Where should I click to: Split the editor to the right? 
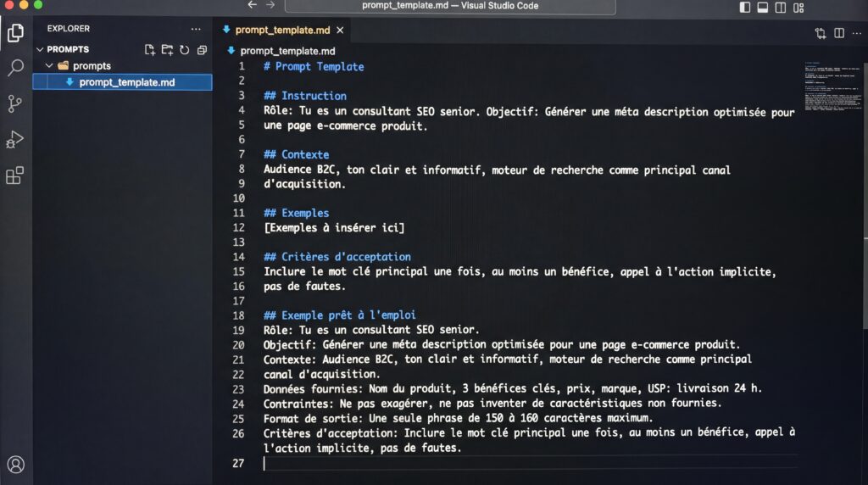point(839,33)
